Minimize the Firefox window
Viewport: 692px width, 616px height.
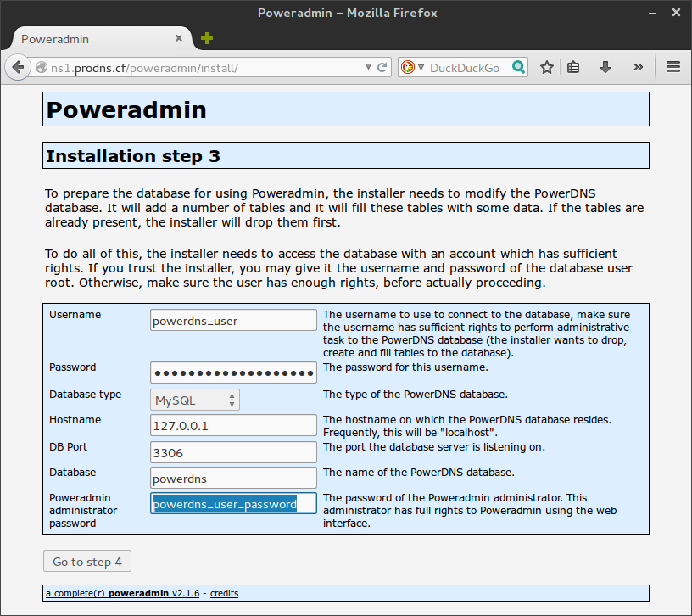click(652, 14)
